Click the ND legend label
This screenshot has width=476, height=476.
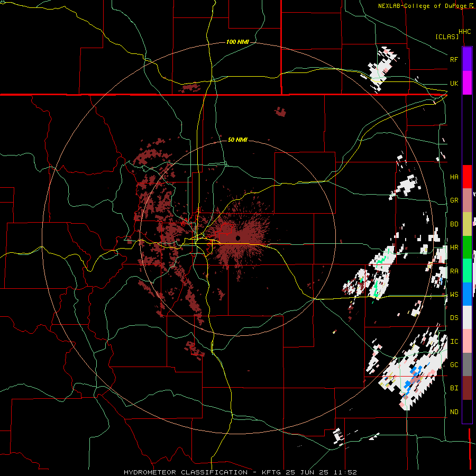[x=454, y=412]
